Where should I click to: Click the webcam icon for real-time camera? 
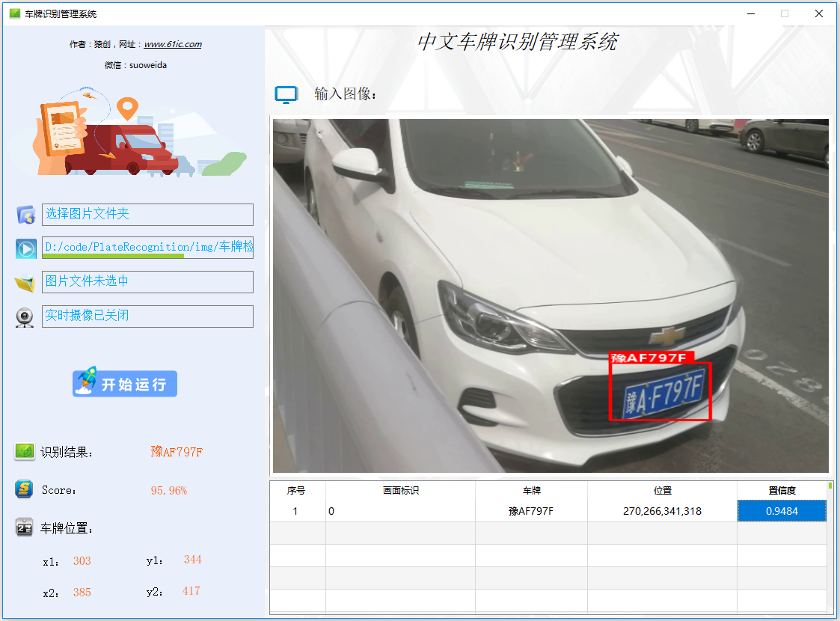(x=25, y=317)
